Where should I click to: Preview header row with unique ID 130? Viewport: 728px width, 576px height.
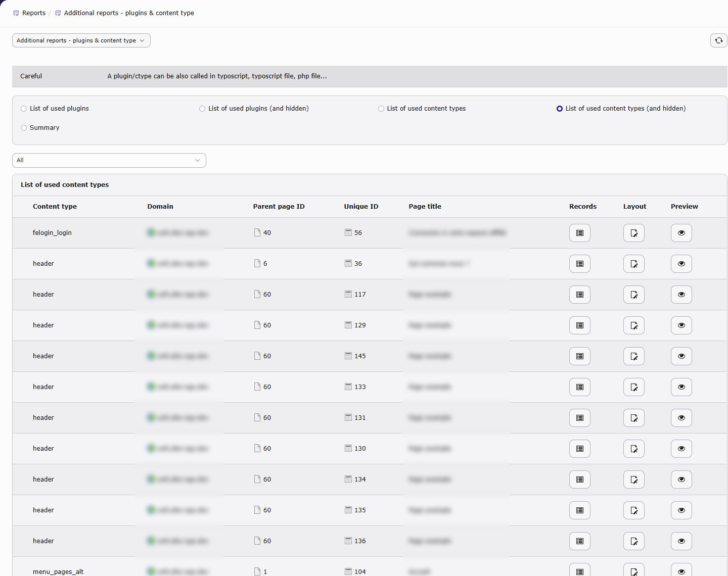(681, 449)
